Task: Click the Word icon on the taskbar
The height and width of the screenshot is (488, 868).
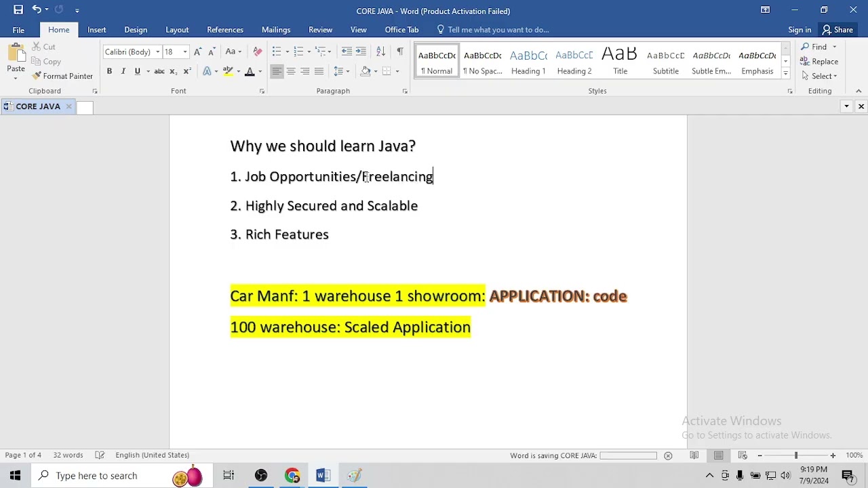Action: [323, 476]
